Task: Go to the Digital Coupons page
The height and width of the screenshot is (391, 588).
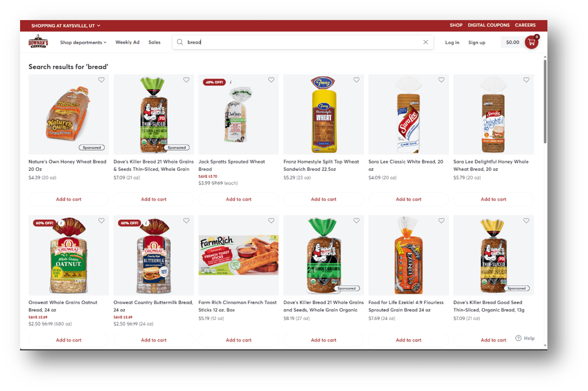Action: pos(488,25)
